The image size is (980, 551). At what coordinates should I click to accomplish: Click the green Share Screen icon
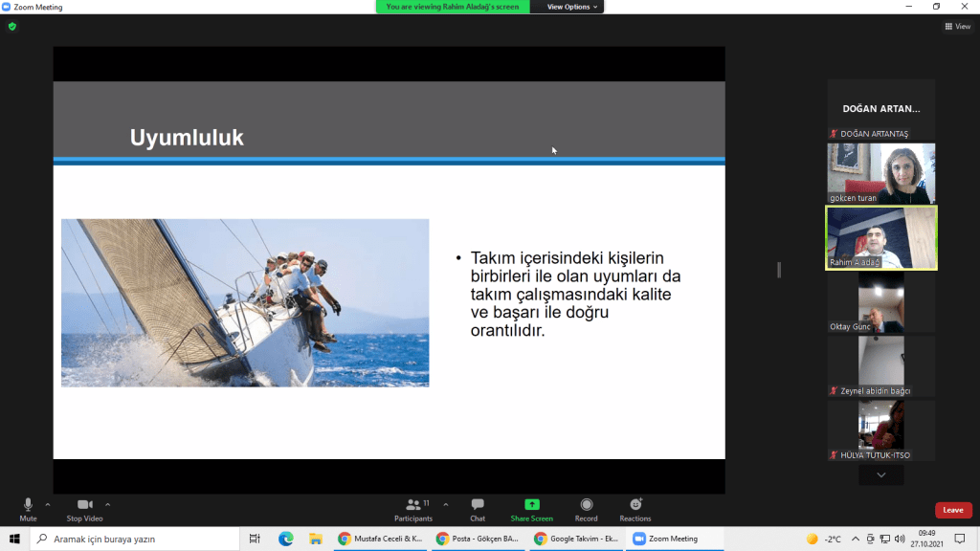(x=531, y=505)
